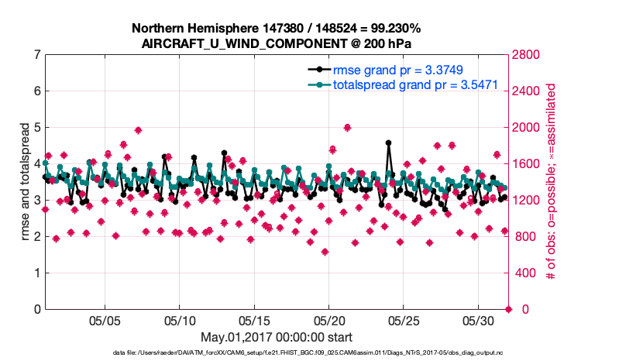Click the 2800 tick on the right axis
This screenshot has width=643, height=364.
pos(530,55)
